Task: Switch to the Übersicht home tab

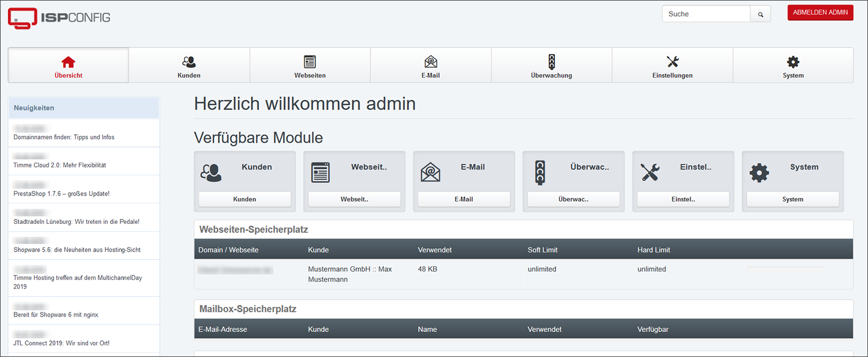Action: [x=68, y=65]
